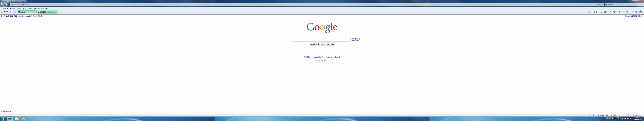Click the ショッピング link

pyautogui.click(x=28, y=16)
